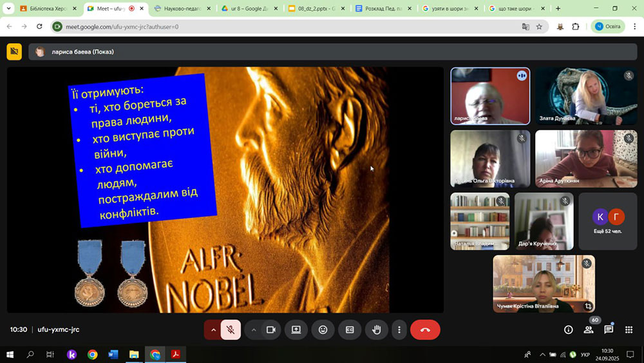
Task: Click лариса баева (Показ) presenter bar
Action: [x=333, y=52]
